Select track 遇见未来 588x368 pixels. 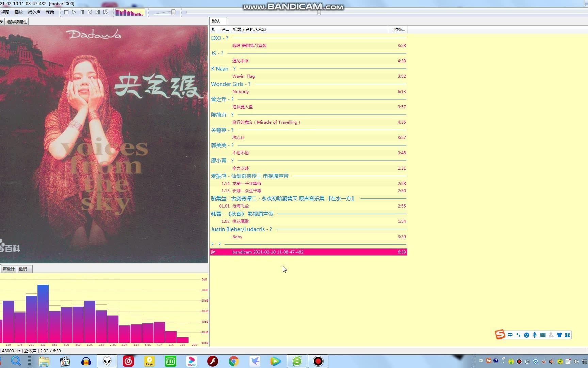point(308,61)
